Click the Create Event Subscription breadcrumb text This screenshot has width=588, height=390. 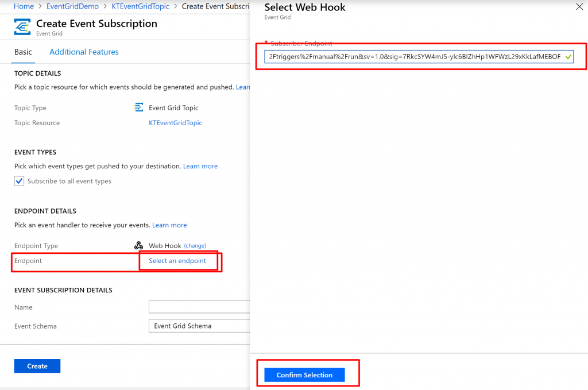(216, 6)
